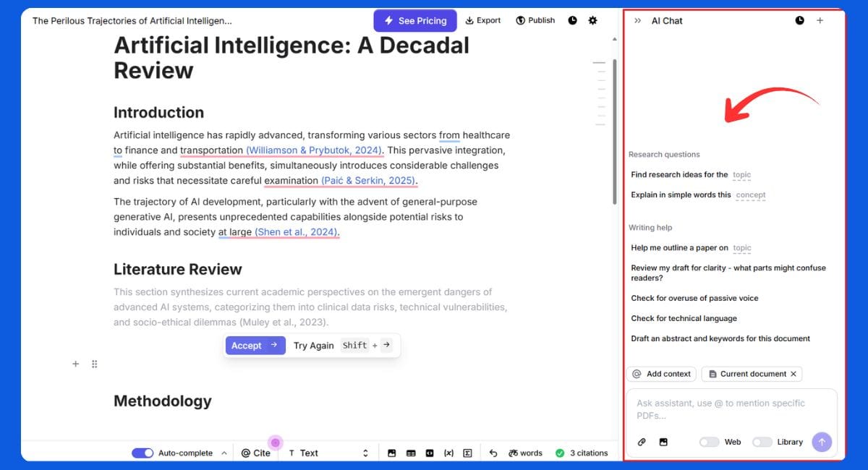Viewport: 868px width, 470px height.
Task: Click the undo arrow in bottom toolbar
Action: (x=493, y=453)
